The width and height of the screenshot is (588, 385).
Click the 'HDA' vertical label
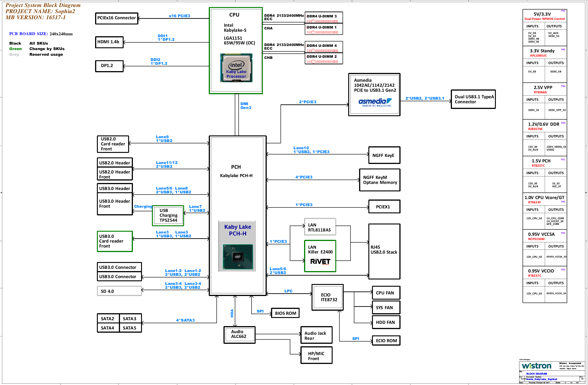pos(232,313)
